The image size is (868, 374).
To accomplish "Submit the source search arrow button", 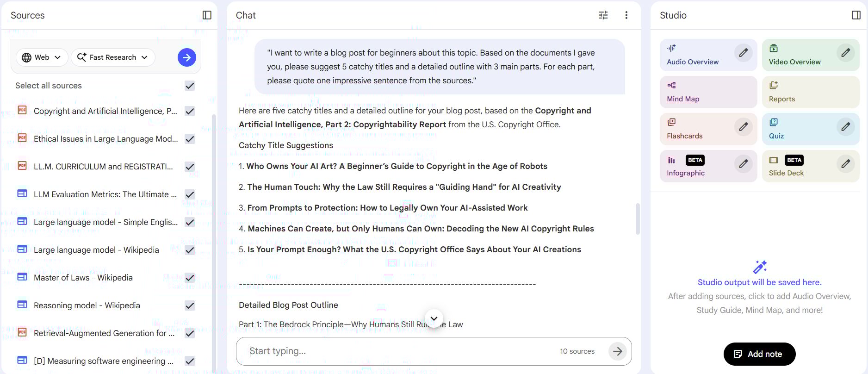I will pos(187,57).
